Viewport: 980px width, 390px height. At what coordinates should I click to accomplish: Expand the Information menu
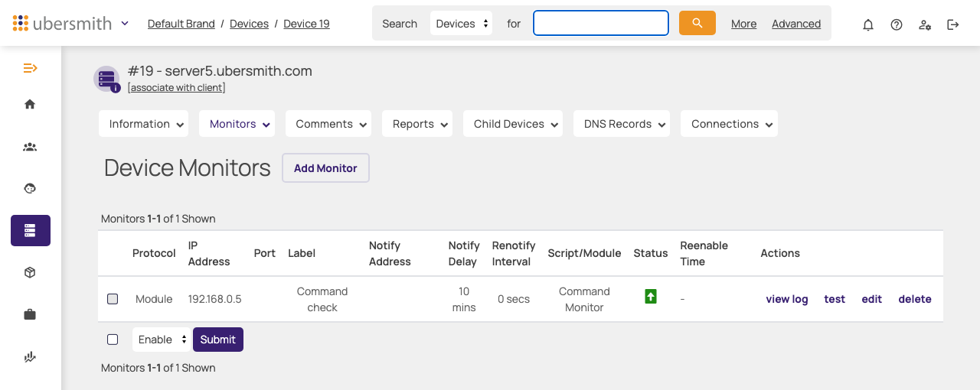pos(143,124)
